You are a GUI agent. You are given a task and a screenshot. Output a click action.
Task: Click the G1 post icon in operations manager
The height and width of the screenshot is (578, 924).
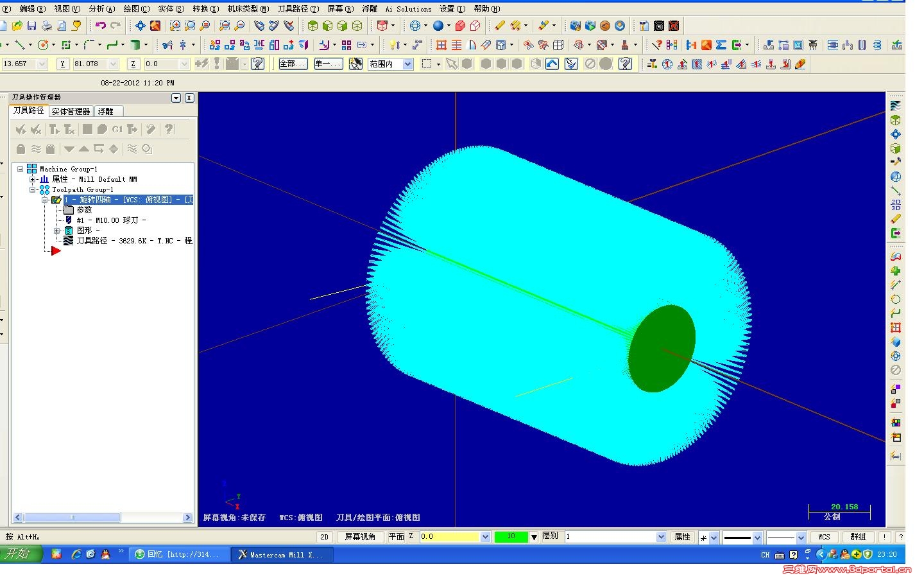[x=117, y=129]
